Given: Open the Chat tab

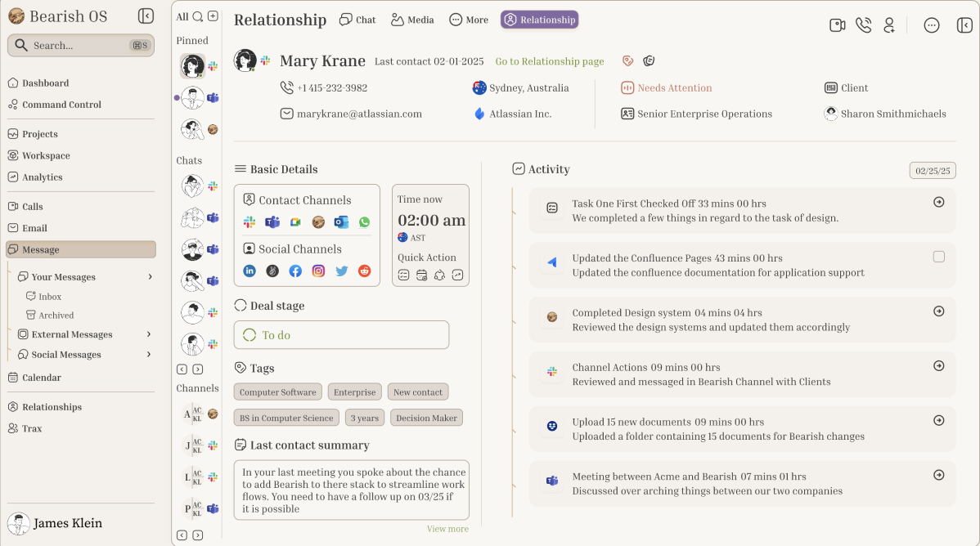Looking at the screenshot, I should pyautogui.click(x=357, y=20).
